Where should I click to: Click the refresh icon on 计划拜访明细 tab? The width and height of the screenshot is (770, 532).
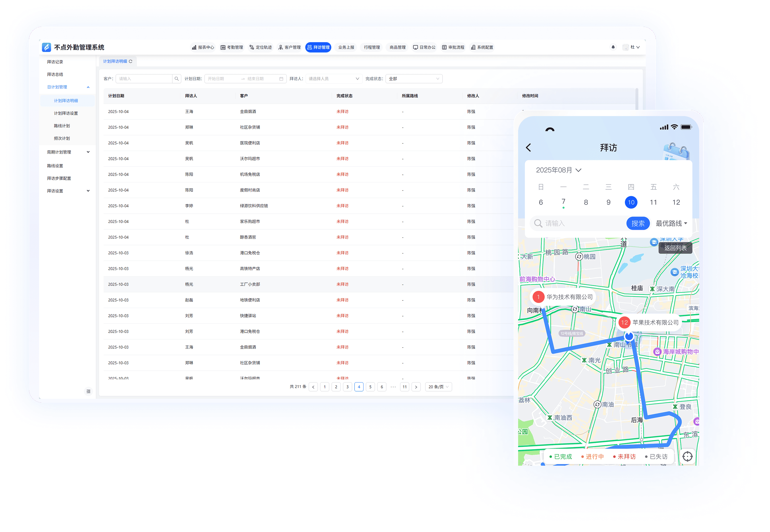click(x=131, y=61)
